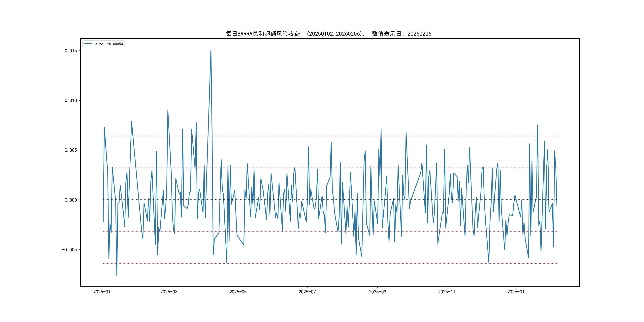Viewport: 644px width, 322px height.
Task: Click the 0.010 y-axis tick label
Action: click(x=71, y=101)
